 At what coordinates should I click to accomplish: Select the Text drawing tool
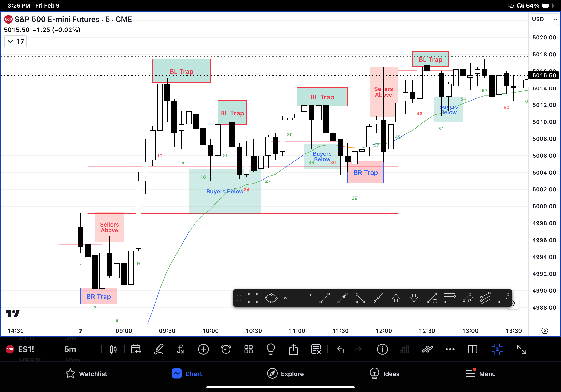point(307,298)
